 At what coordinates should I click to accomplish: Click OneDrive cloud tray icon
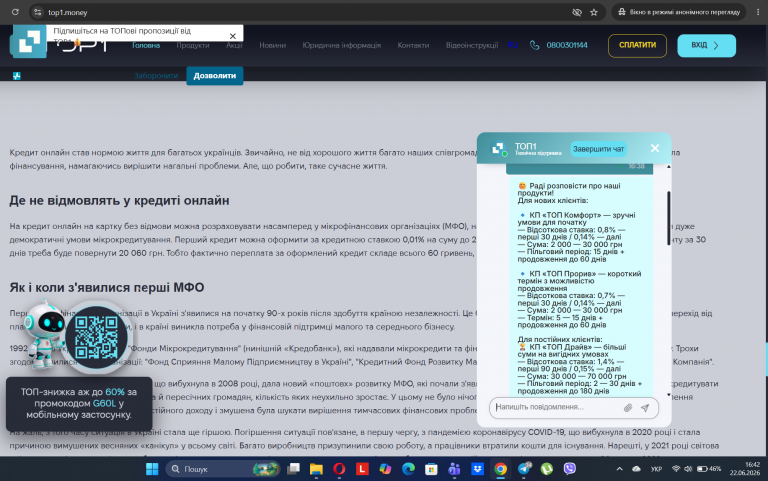click(636, 469)
